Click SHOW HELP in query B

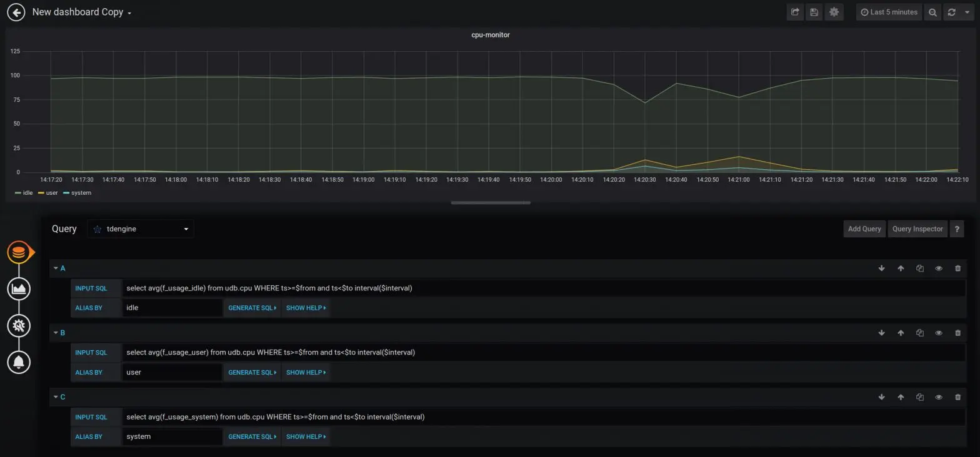(x=306, y=372)
